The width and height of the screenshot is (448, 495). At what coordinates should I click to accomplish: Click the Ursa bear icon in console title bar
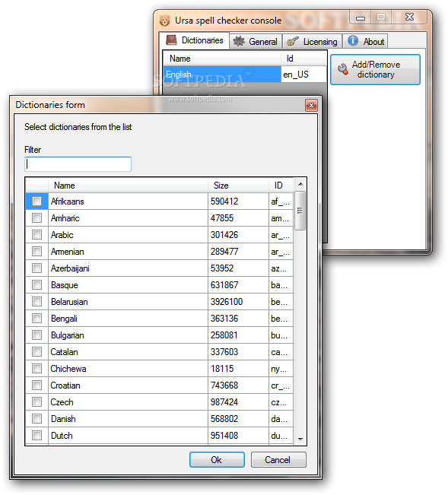coord(164,21)
